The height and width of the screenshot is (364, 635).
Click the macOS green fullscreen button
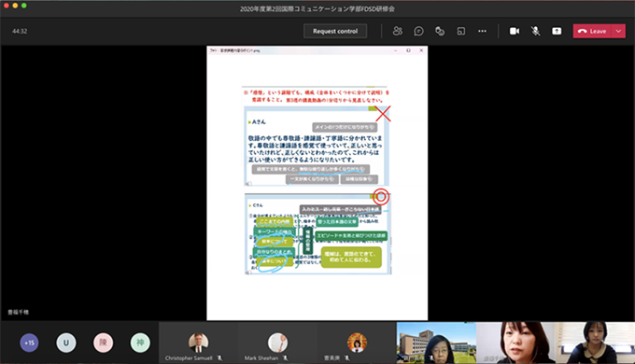24,6
